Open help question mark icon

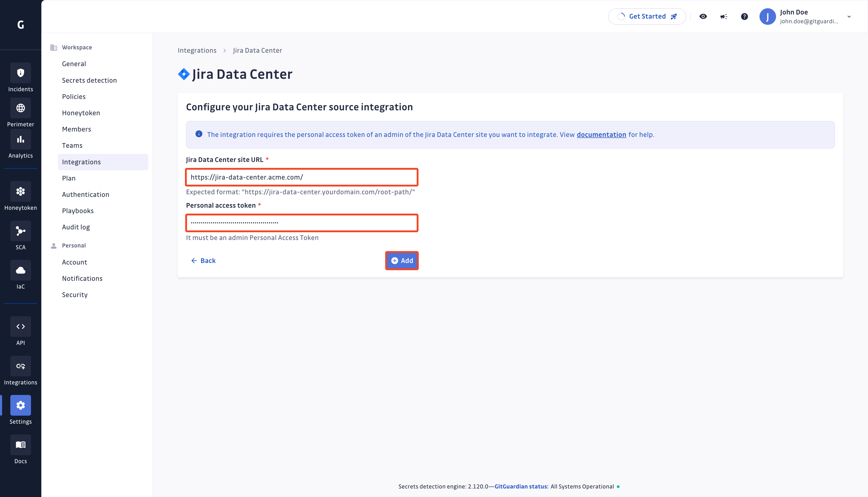tap(745, 16)
